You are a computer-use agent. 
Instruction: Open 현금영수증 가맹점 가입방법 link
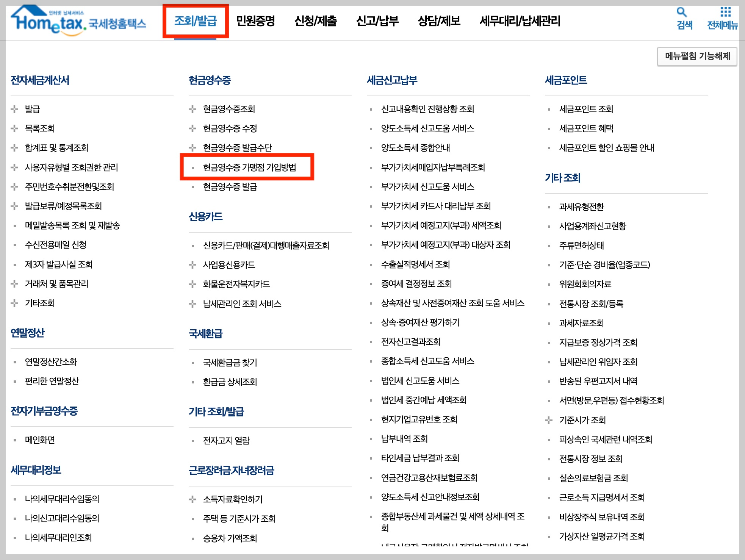tap(250, 167)
